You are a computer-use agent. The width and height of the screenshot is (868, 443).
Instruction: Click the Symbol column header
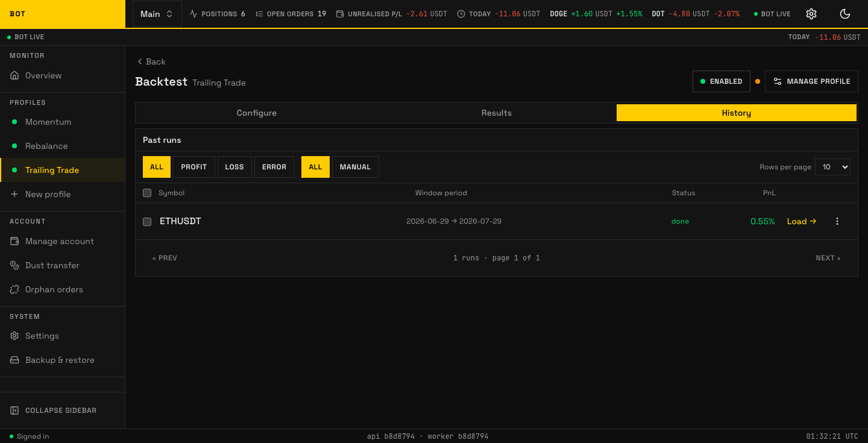pyautogui.click(x=171, y=193)
